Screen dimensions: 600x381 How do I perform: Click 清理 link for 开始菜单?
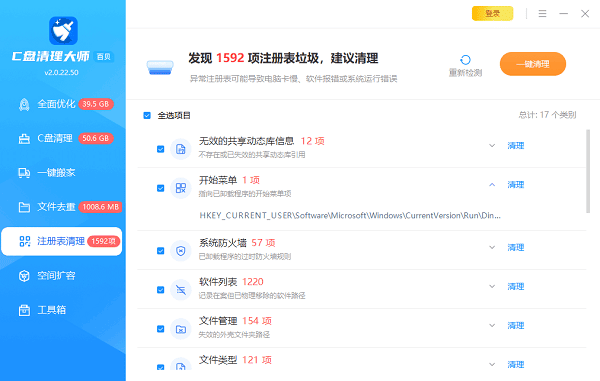tap(516, 185)
